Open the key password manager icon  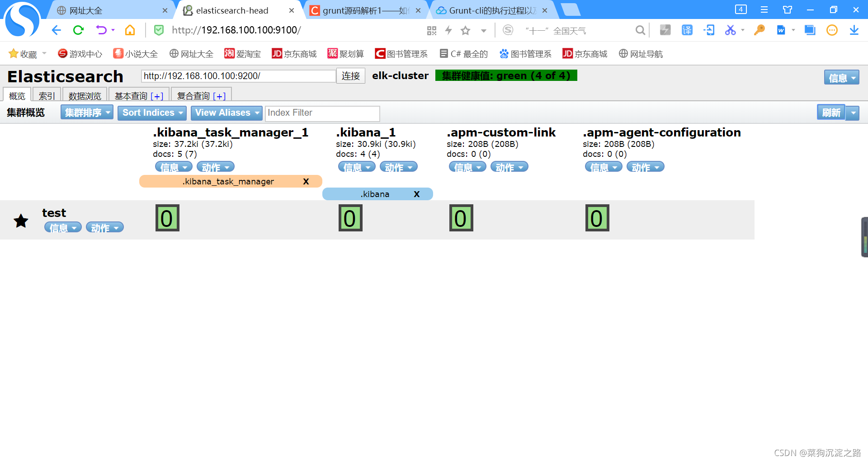point(759,30)
